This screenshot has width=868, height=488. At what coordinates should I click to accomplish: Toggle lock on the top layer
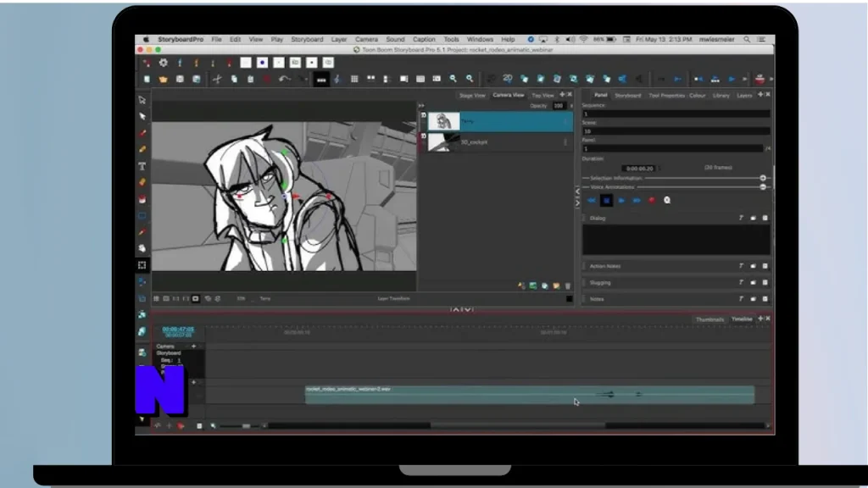[424, 115]
